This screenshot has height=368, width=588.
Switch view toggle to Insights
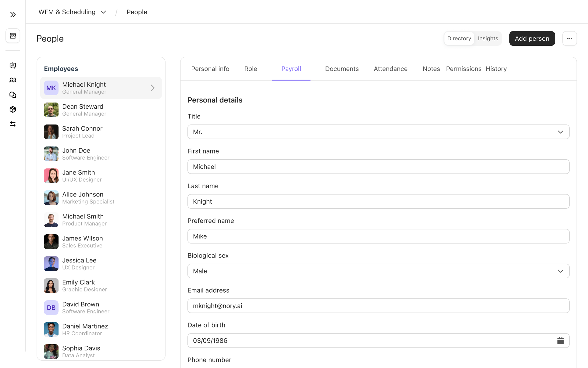[x=488, y=38]
